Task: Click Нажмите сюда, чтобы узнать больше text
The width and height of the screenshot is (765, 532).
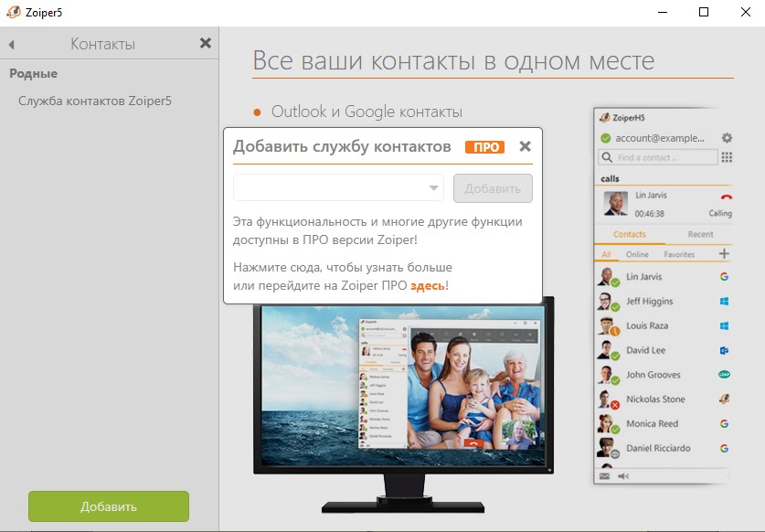Action: coord(343,267)
